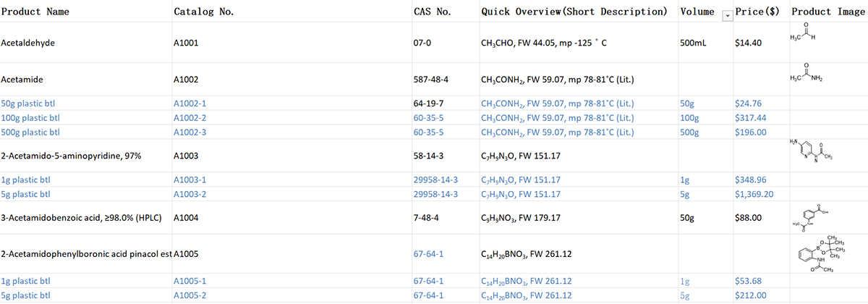Select the CAS No. column header
868x304 pixels.
[433, 12]
